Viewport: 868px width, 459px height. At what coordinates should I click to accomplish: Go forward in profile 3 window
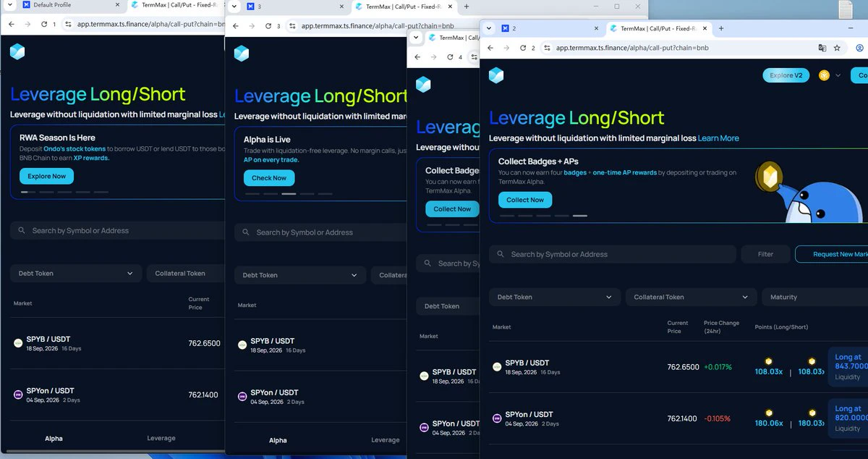[x=250, y=26]
